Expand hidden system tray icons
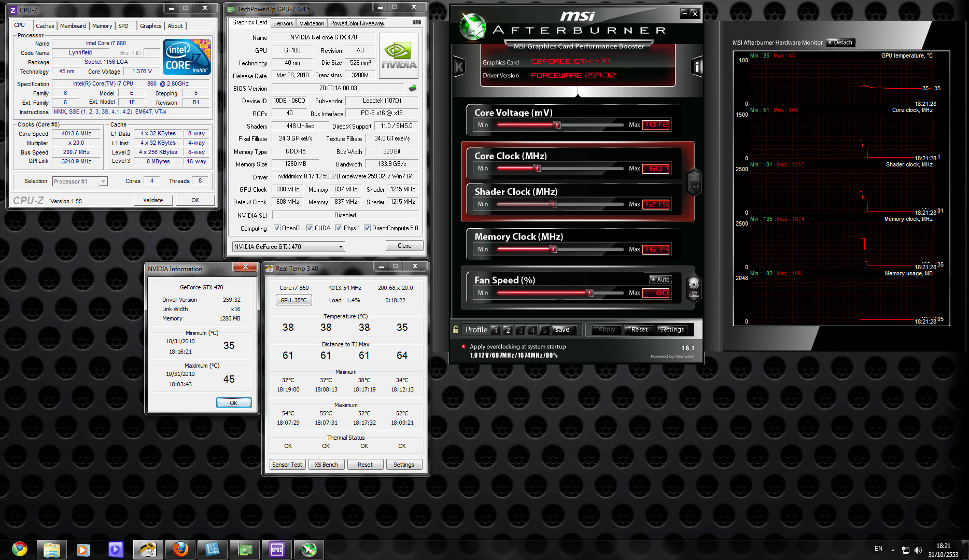This screenshot has width=969, height=560. click(893, 550)
